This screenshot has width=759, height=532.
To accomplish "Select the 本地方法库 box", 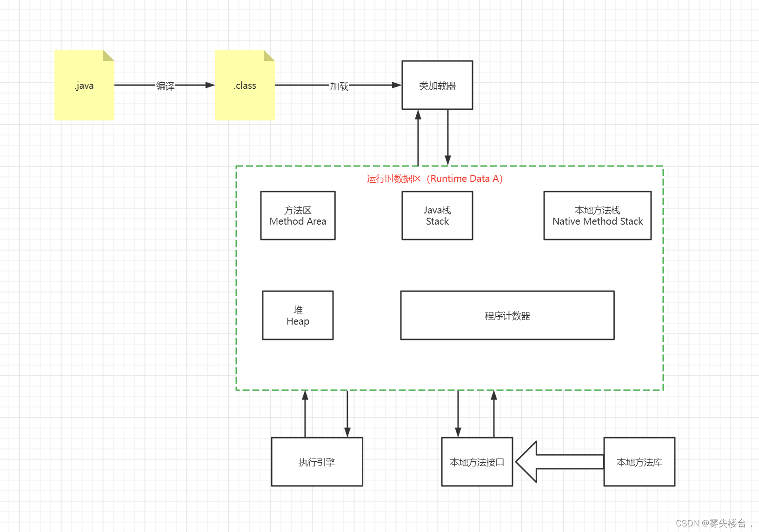I will [x=639, y=462].
